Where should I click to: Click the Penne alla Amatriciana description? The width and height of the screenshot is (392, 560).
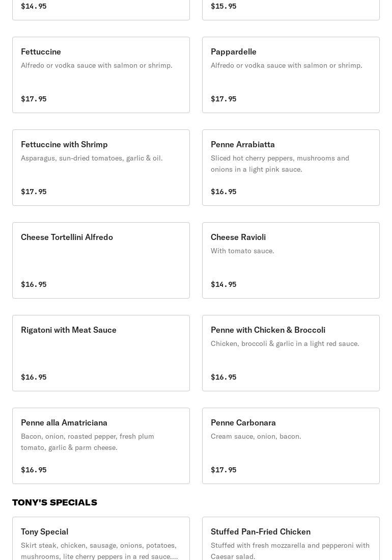(x=88, y=442)
